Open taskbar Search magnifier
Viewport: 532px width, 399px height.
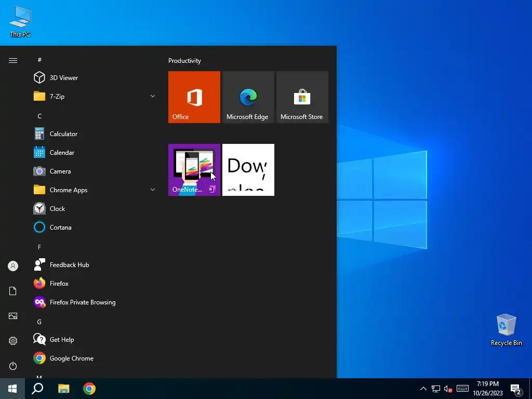37,389
